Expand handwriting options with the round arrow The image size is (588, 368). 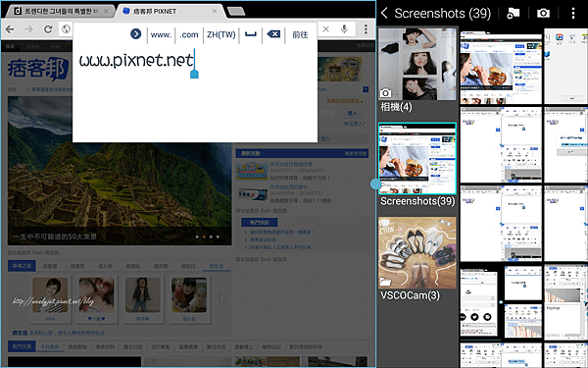point(136,33)
